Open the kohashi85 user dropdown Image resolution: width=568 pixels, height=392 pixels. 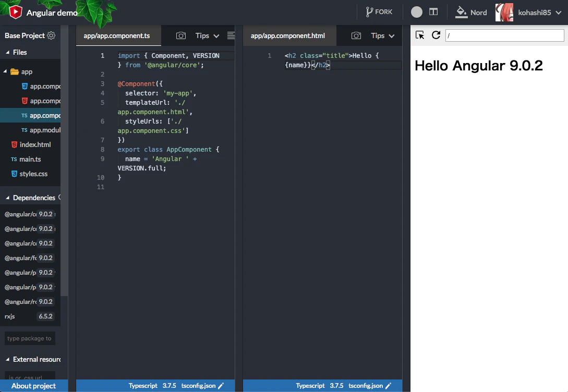540,13
